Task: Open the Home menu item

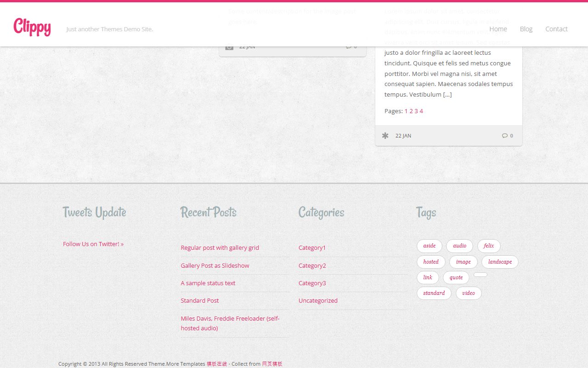Action: pyautogui.click(x=498, y=29)
